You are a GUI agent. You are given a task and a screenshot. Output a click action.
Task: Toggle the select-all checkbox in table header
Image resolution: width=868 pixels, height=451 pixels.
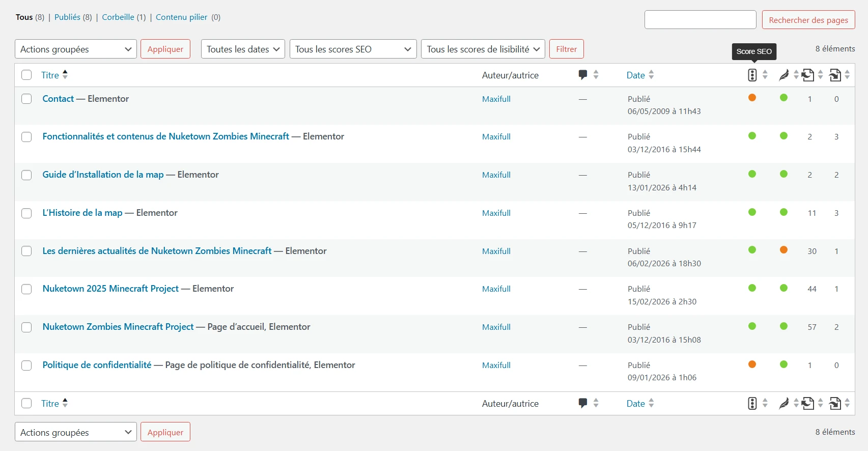pyautogui.click(x=26, y=75)
